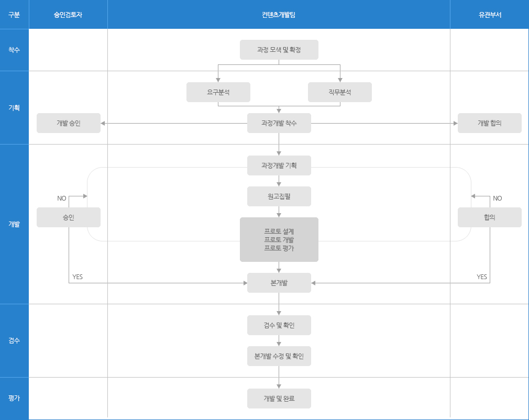Screen dimensions: 529x420
Task: Click the 승인검토자 column header
Action: coord(68,15)
